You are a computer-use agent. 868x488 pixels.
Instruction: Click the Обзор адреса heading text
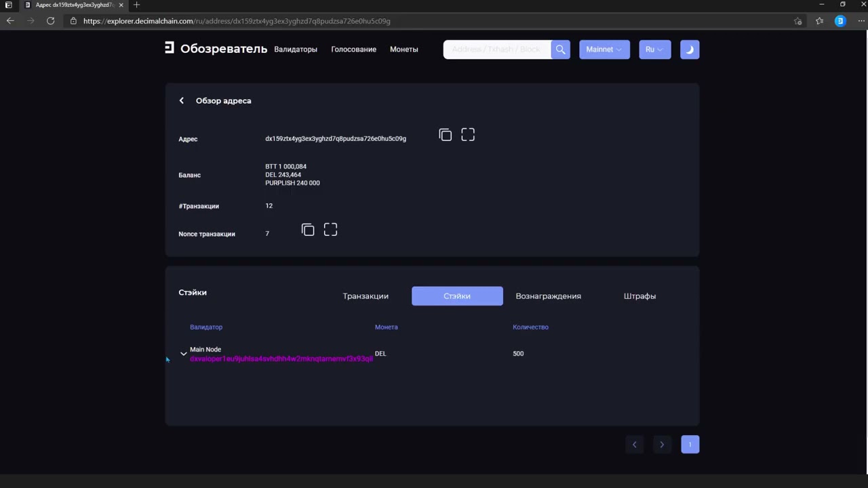223,101
